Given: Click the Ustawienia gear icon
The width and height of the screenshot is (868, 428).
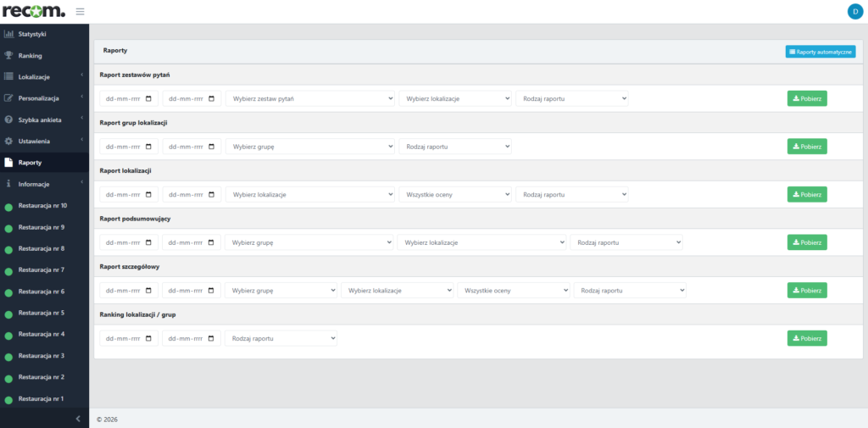Looking at the screenshot, I should (9, 141).
